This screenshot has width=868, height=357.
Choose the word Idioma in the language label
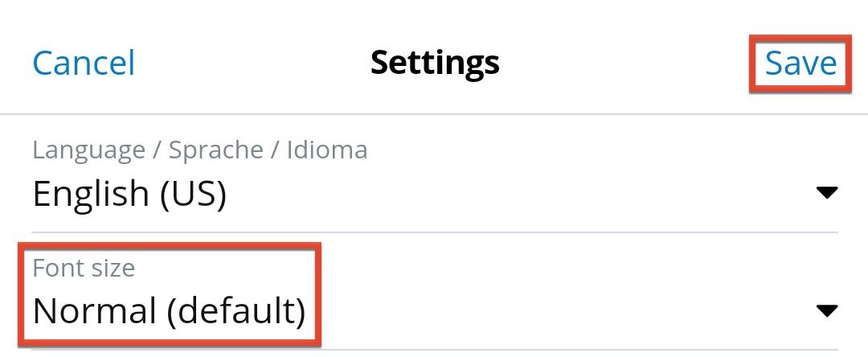[326, 150]
